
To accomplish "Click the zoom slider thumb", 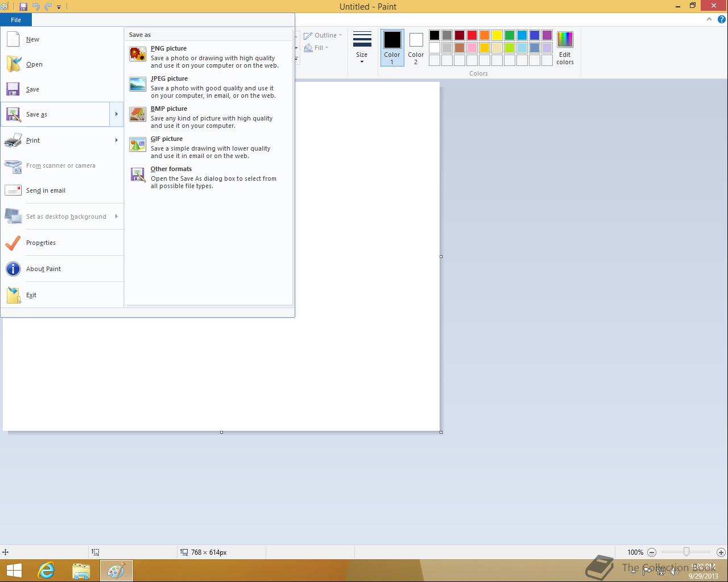I will coord(686,552).
